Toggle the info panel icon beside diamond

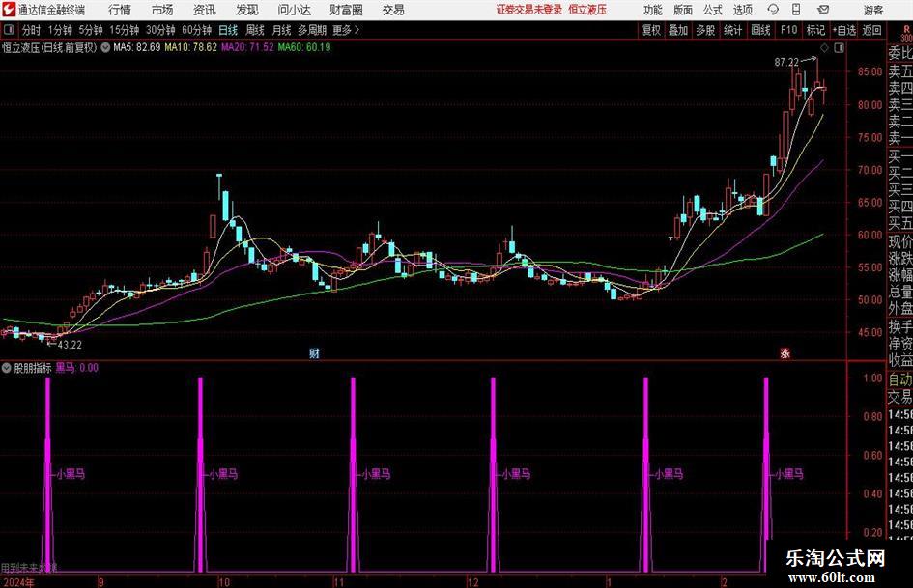[839, 48]
